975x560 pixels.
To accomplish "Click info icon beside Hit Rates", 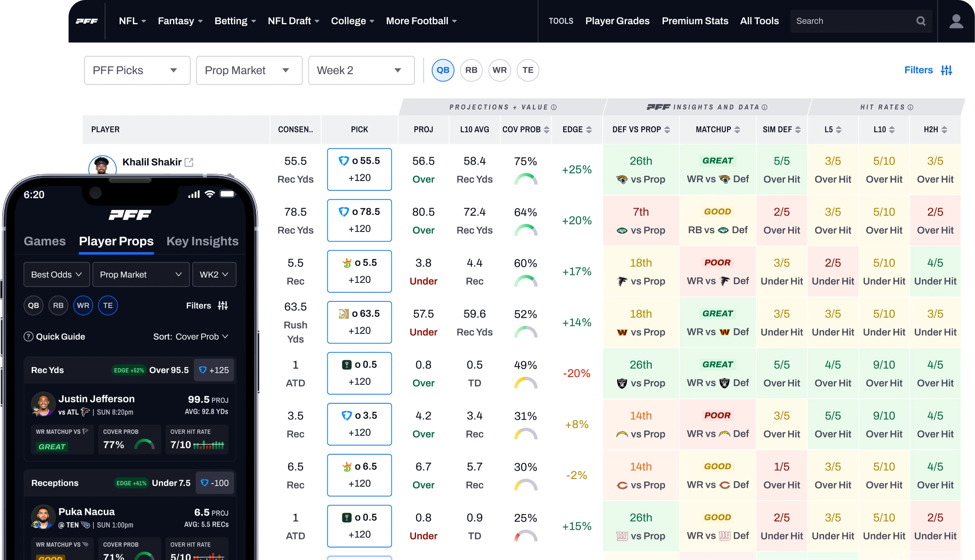I will (911, 107).
